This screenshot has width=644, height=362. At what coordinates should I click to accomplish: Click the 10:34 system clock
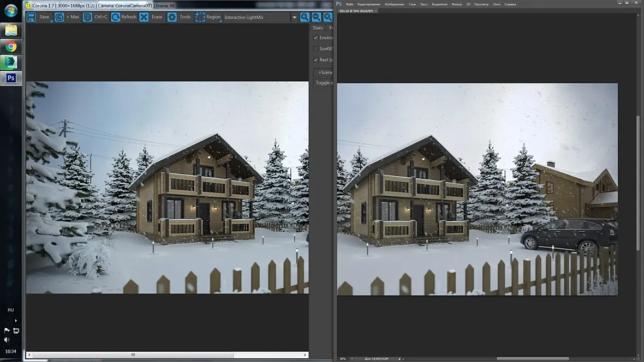click(11, 351)
